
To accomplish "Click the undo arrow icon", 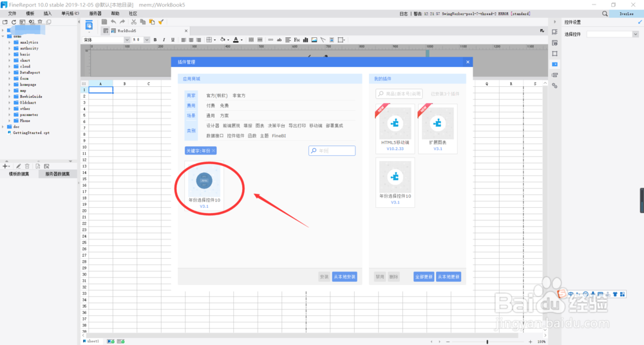I will [113, 22].
